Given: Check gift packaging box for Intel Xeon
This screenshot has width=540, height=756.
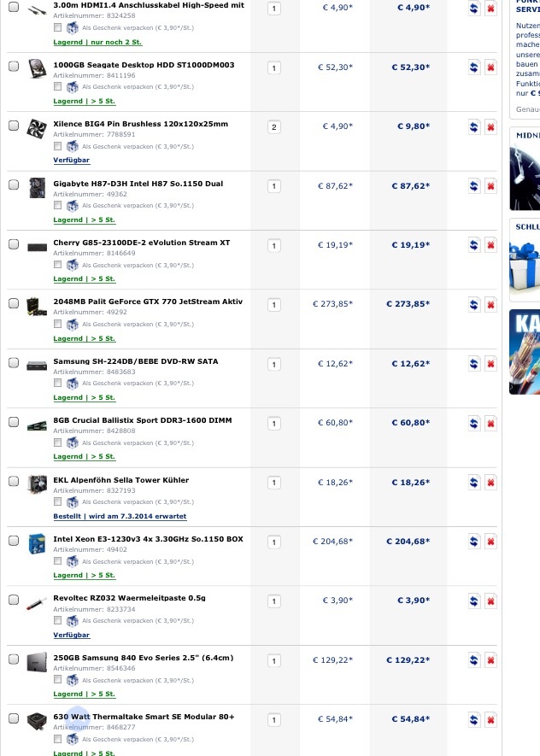Looking at the screenshot, I should pos(58,560).
